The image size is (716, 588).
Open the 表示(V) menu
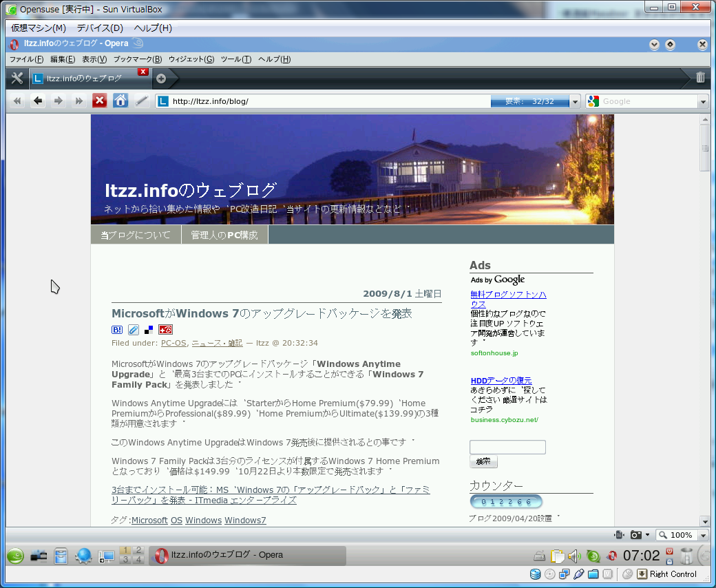tap(94, 59)
